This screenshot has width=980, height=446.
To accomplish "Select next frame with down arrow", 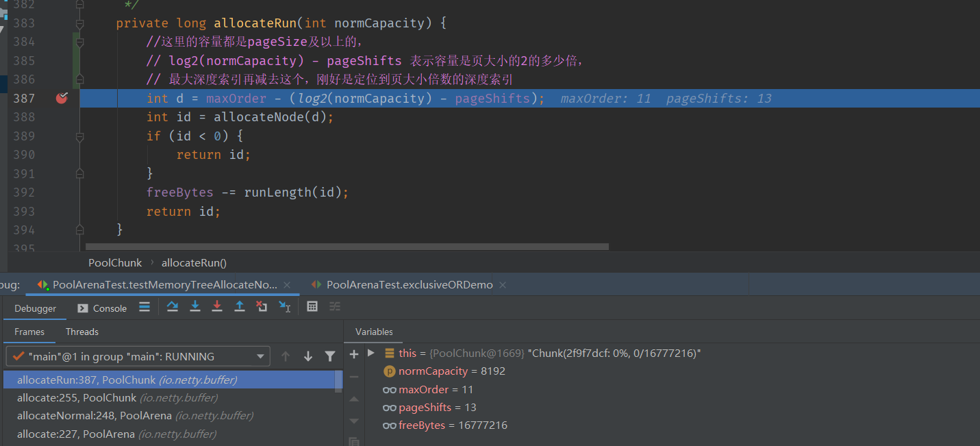I will pos(308,356).
